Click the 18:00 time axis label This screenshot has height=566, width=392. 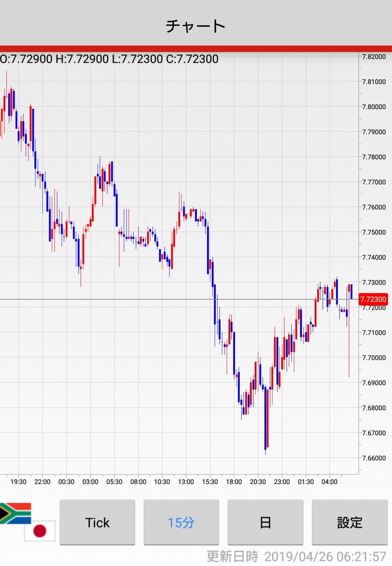(234, 482)
